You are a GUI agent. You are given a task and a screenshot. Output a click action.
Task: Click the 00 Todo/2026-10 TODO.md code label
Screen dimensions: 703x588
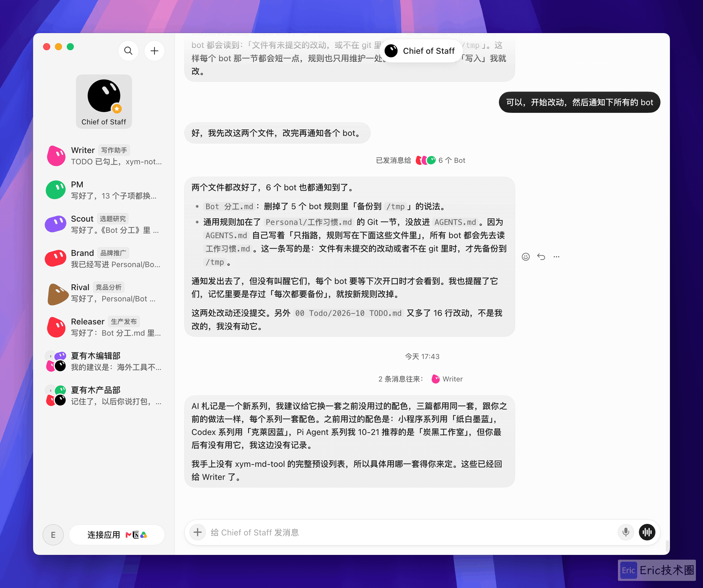(348, 314)
